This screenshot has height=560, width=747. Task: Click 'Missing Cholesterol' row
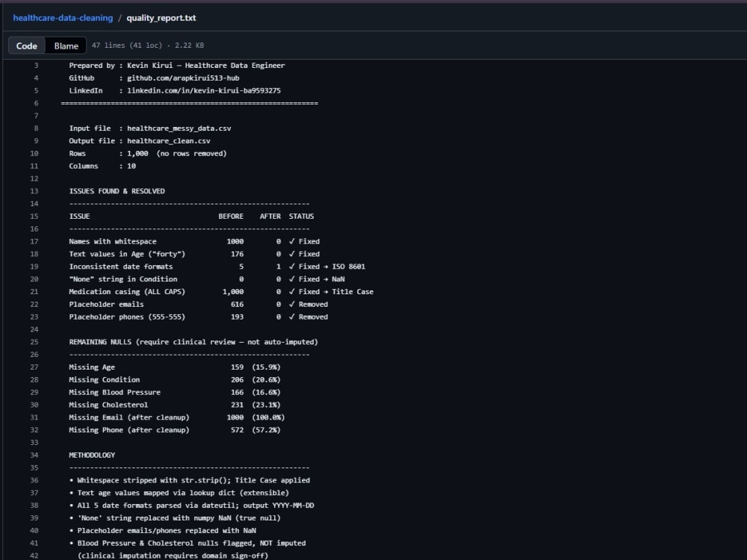click(x=175, y=405)
